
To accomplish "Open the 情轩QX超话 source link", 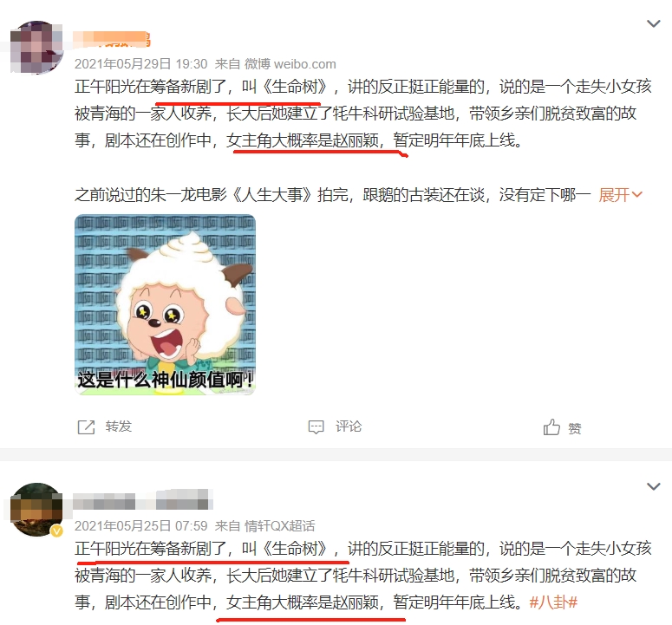I will click(279, 526).
